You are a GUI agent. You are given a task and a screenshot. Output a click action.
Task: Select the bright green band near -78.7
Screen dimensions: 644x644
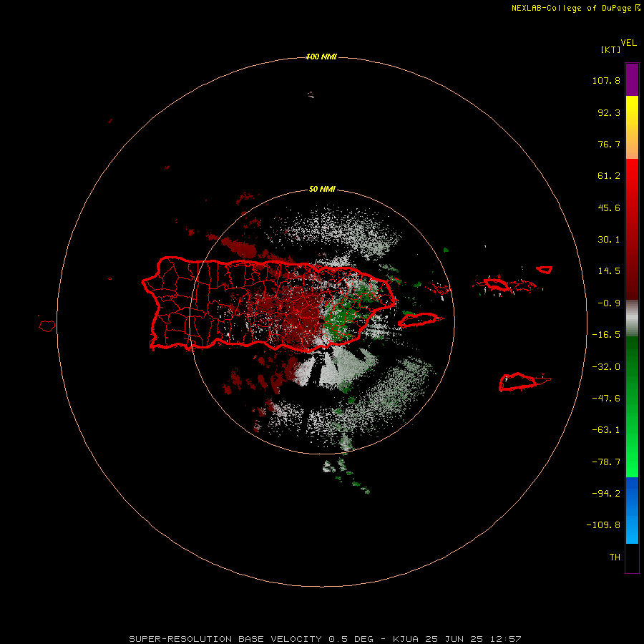point(632,462)
